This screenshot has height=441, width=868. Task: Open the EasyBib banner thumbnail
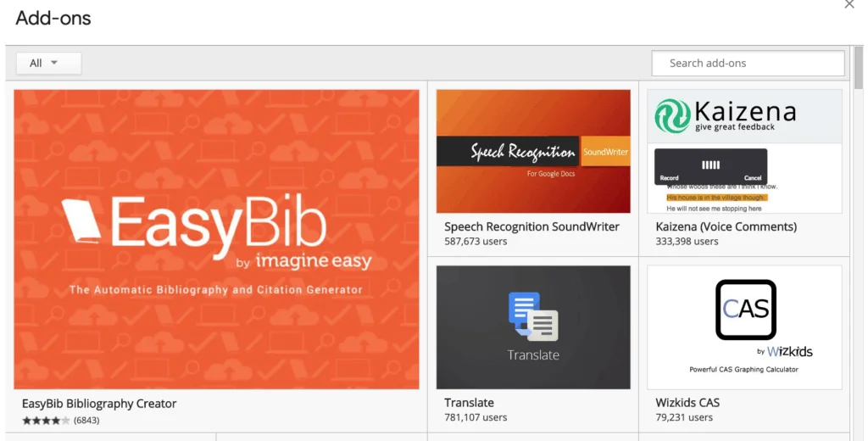coord(216,239)
